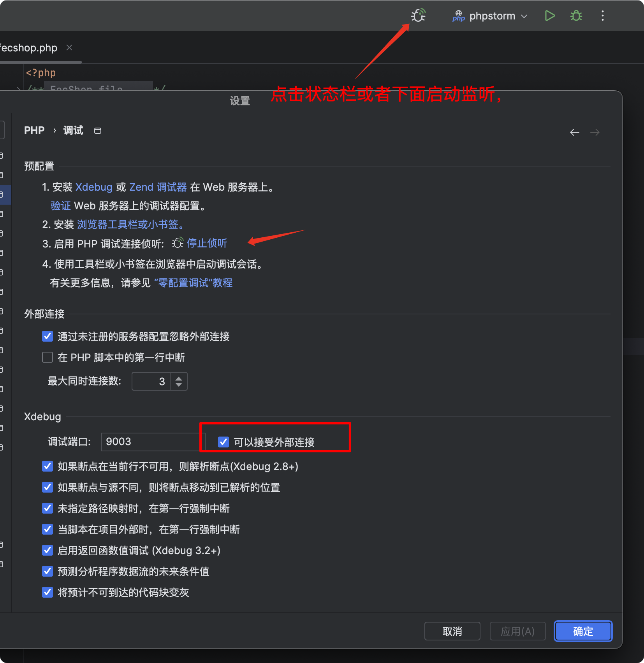
Task: Click the 调试端口 field showing 9003
Action: pyautogui.click(x=151, y=442)
